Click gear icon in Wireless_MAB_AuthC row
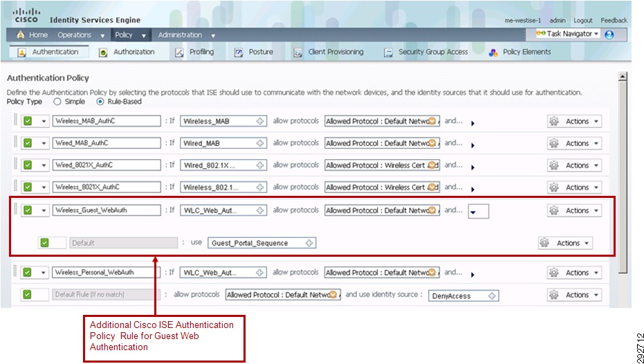This screenshot has width=644, height=364. tap(554, 121)
